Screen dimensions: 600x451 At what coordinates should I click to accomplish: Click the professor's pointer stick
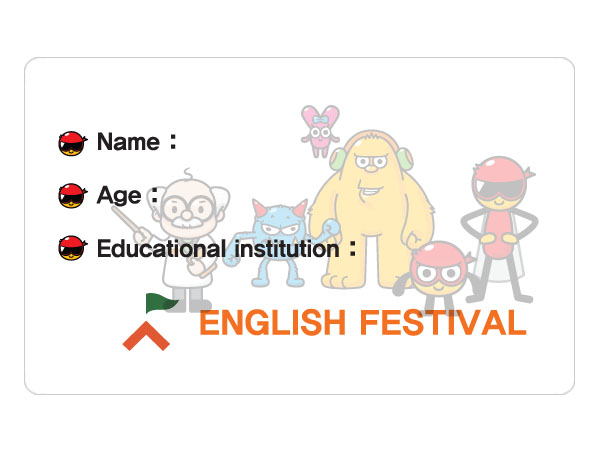(128, 222)
